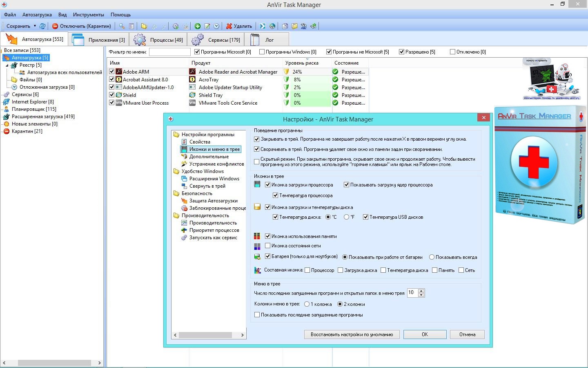
Task: Switch to the Процессы [49] tab
Action: click(x=158, y=40)
